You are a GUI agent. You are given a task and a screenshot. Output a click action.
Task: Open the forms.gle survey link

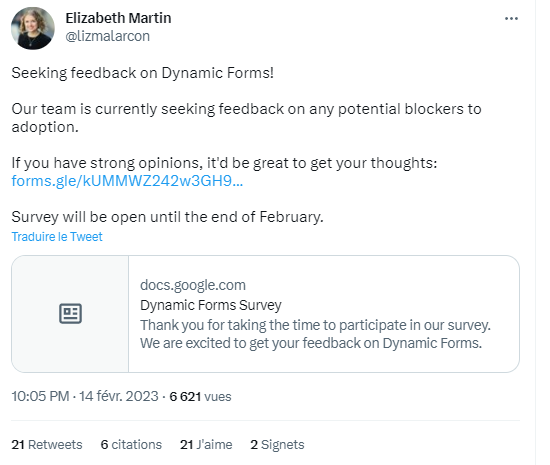coord(127,181)
